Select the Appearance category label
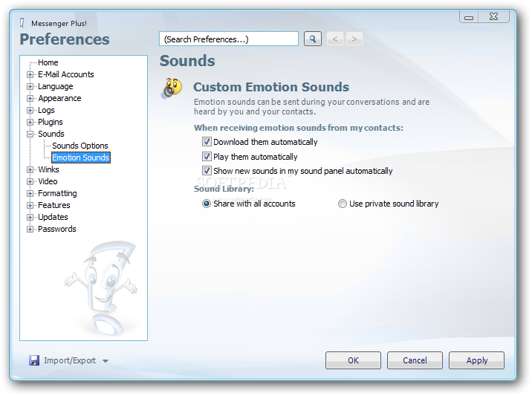 (x=59, y=98)
